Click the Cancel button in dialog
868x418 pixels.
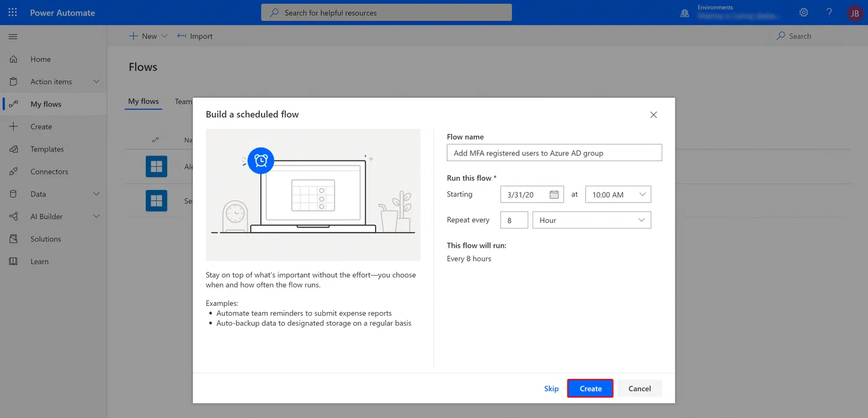[639, 388]
